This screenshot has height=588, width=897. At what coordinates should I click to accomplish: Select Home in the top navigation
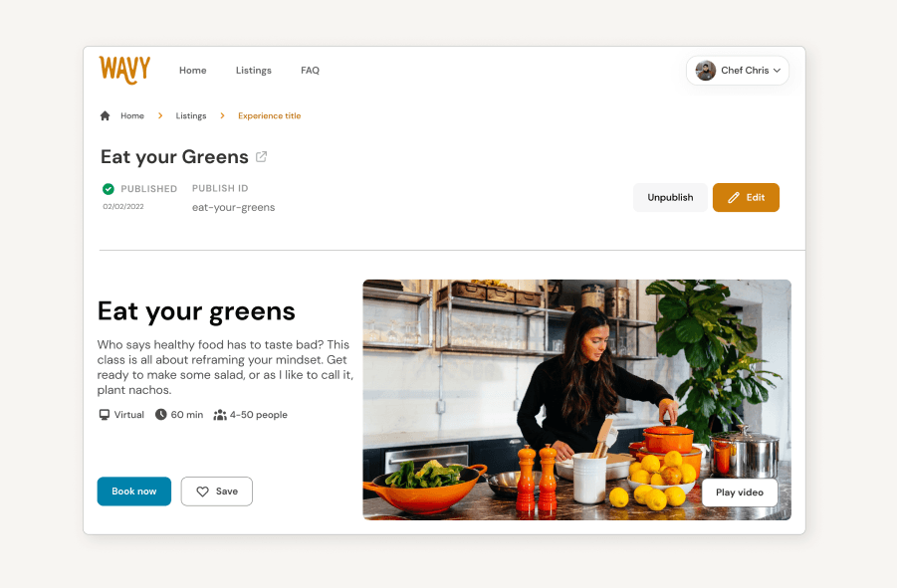pyautogui.click(x=193, y=71)
